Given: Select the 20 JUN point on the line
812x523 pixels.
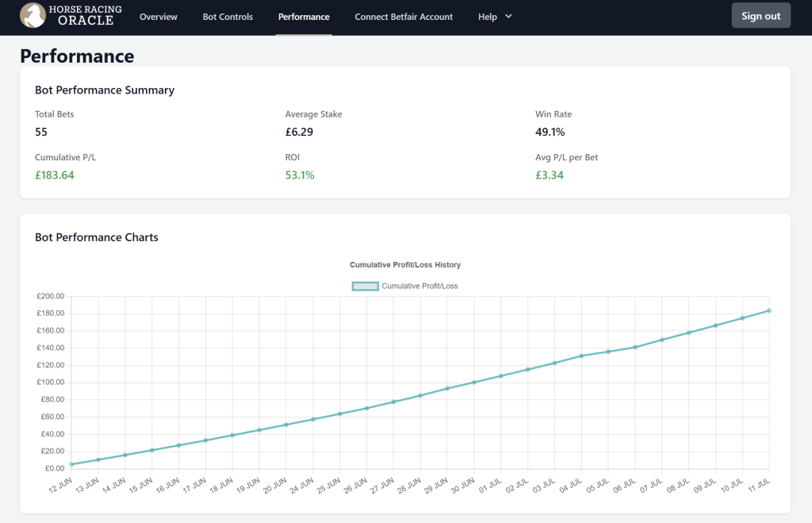Looking at the screenshot, I should (285, 425).
